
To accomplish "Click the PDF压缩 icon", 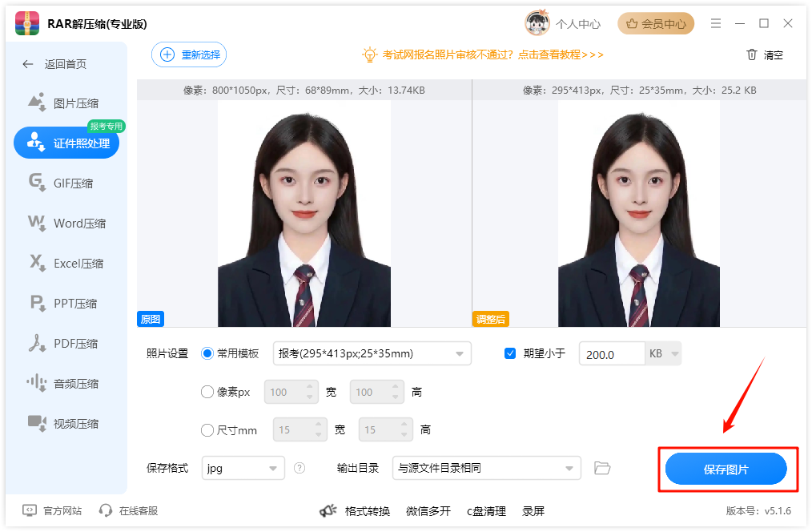I will 37,344.
